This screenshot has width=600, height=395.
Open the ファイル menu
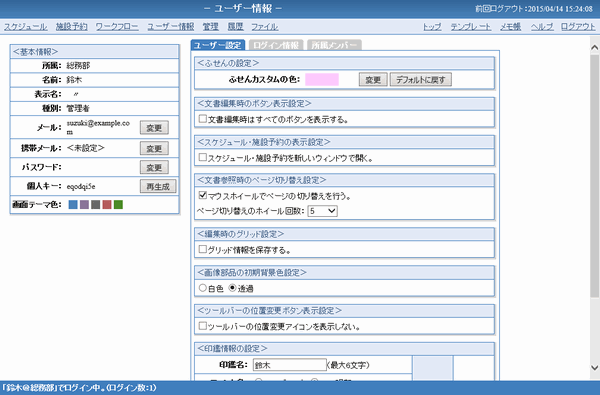tap(264, 27)
